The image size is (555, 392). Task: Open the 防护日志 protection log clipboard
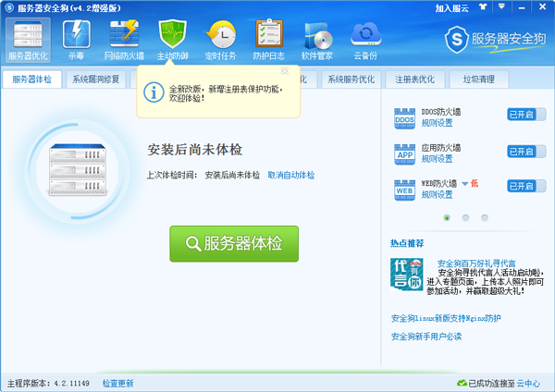269,39
